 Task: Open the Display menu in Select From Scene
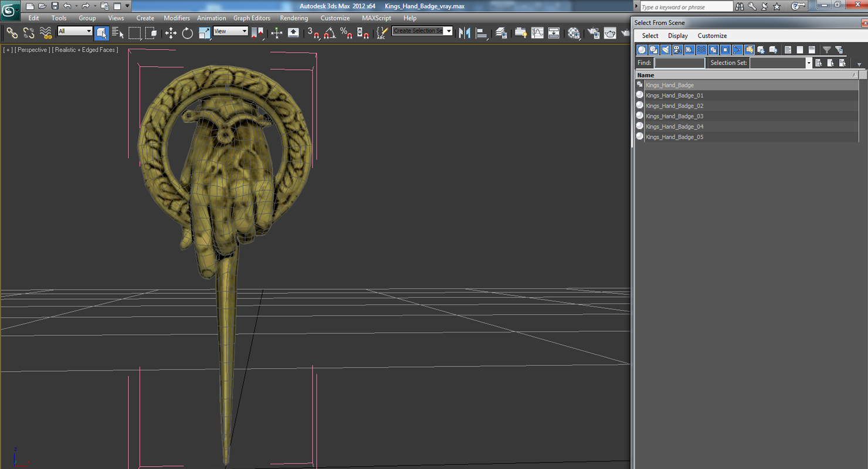(x=678, y=36)
